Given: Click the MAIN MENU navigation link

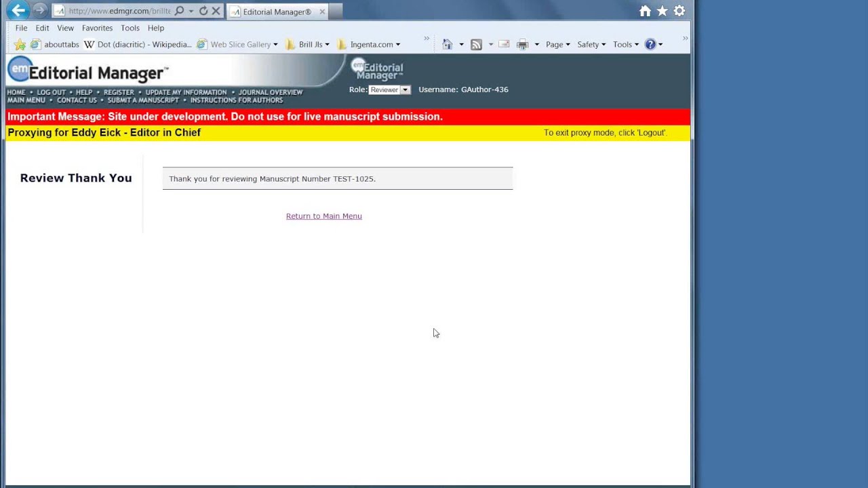Looking at the screenshot, I should point(26,100).
